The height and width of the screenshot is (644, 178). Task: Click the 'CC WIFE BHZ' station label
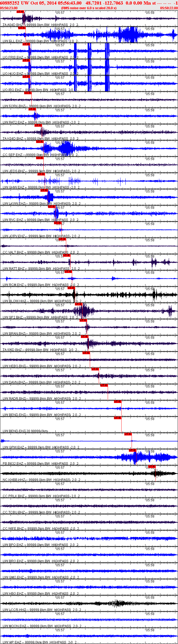[x=13, y=529]
